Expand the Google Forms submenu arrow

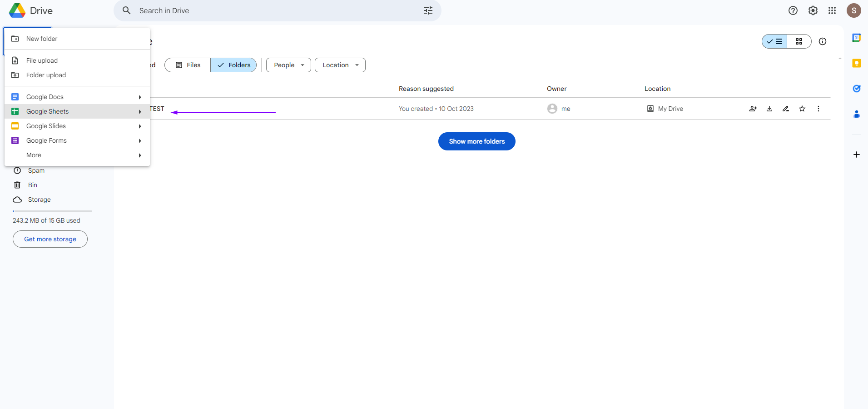tap(140, 140)
